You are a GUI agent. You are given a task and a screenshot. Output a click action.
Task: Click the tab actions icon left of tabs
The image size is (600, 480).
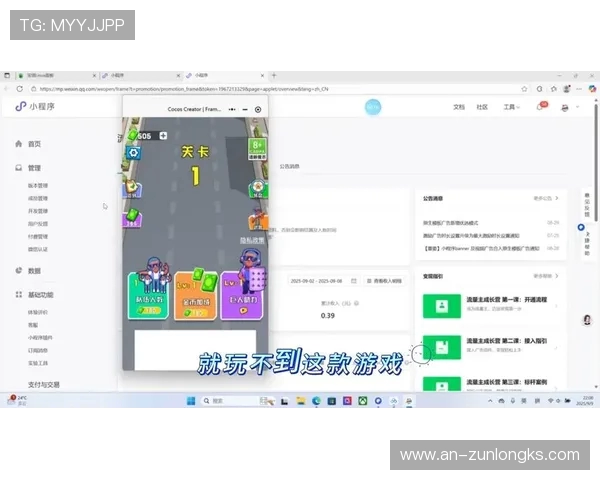point(7,75)
